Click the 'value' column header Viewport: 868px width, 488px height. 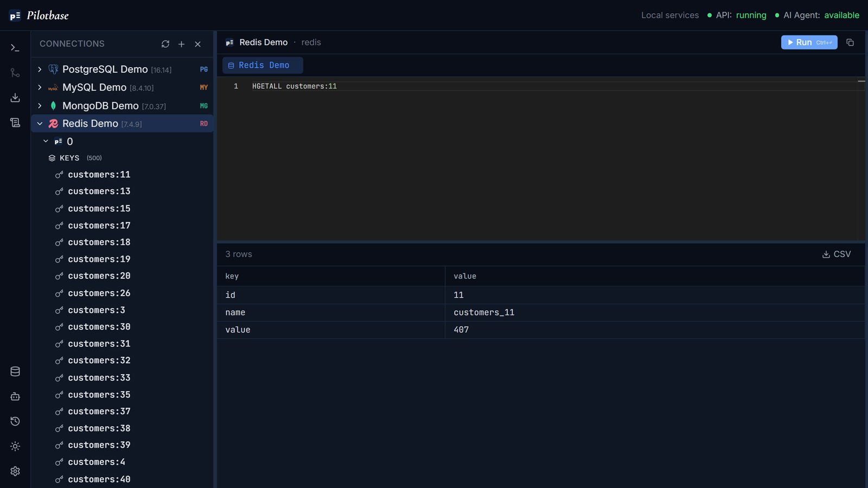tap(655, 276)
